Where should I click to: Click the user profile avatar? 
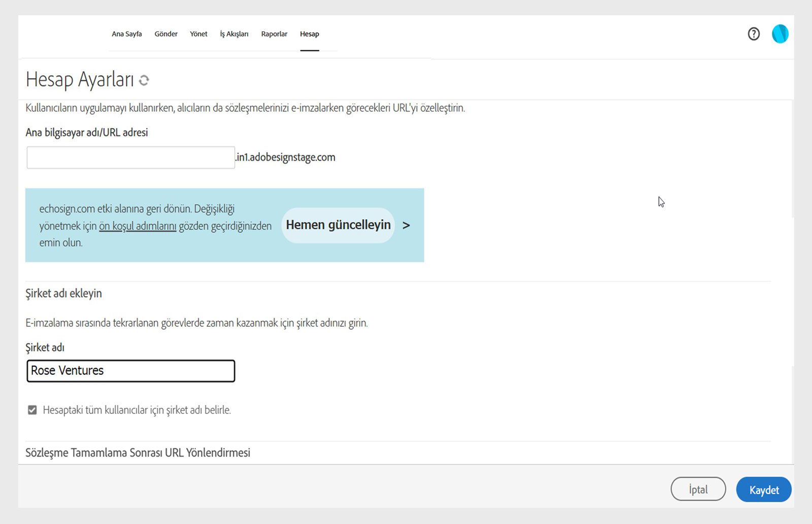780,33
